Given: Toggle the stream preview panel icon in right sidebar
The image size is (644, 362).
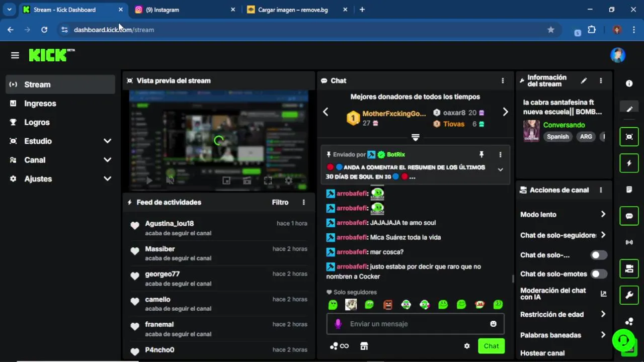Looking at the screenshot, I should click(629, 137).
